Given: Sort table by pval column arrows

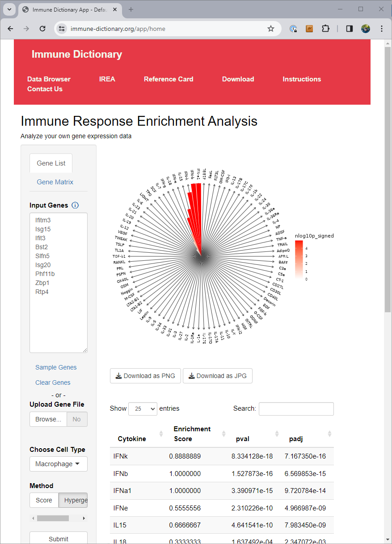Looking at the screenshot, I should point(277,434).
